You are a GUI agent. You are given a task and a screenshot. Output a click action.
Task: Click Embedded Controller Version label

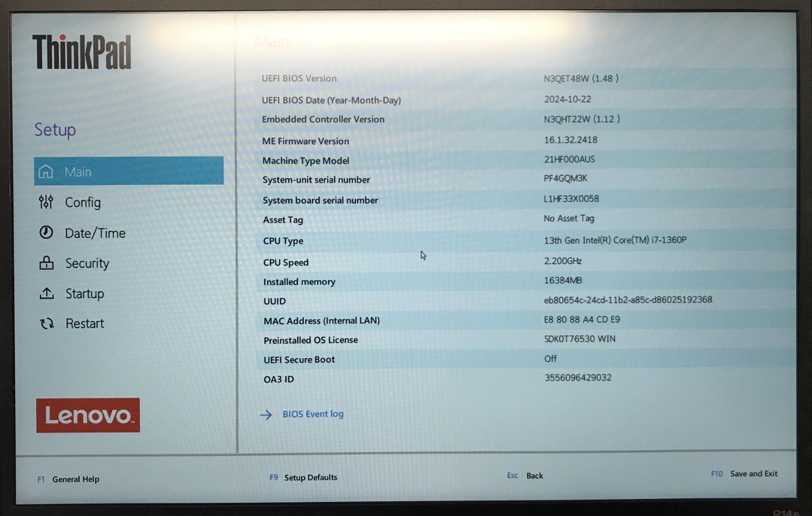click(323, 119)
